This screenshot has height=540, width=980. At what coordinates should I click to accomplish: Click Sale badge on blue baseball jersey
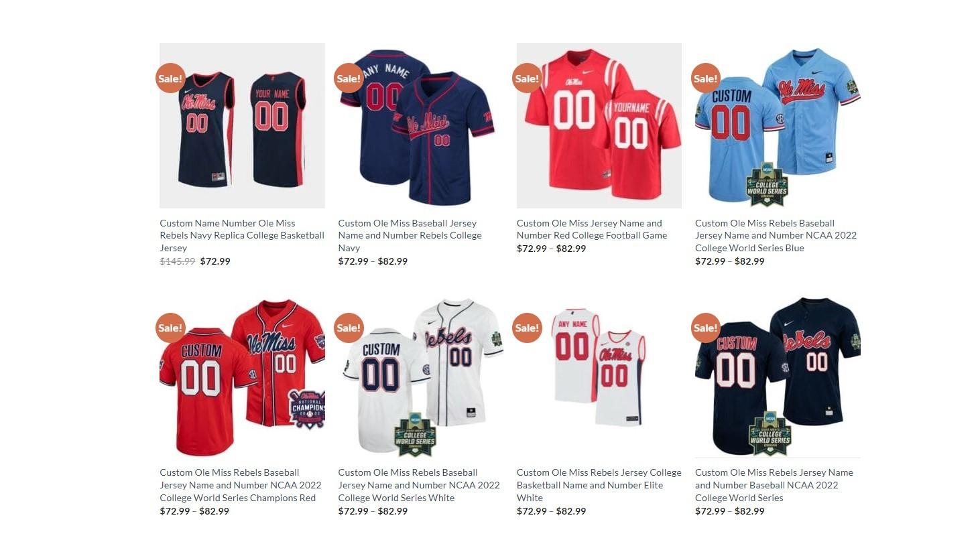705,78
